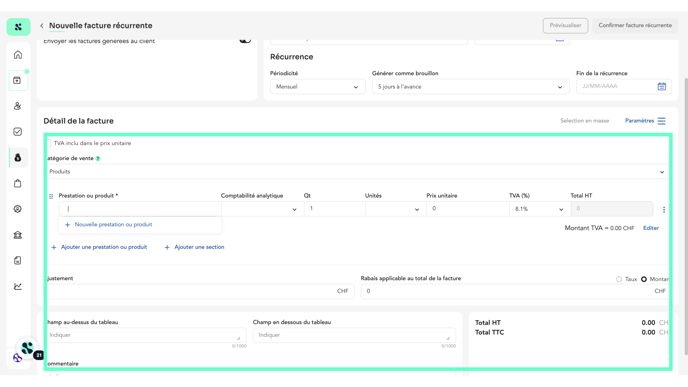Viewport: 688px width, 387px height.
Task: Click Sélection en masse
Action: tap(584, 121)
